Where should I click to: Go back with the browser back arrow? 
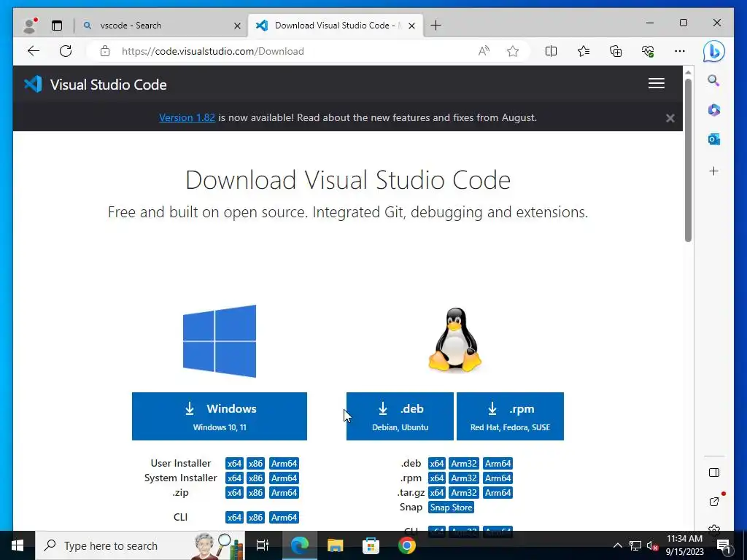pyautogui.click(x=34, y=51)
